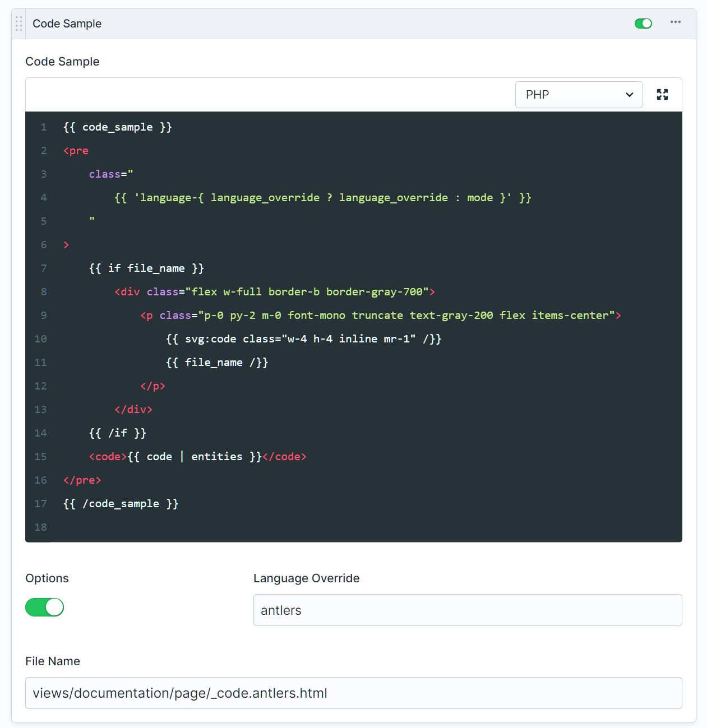
Task: Click the chevron on the language selector
Action: pos(629,94)
